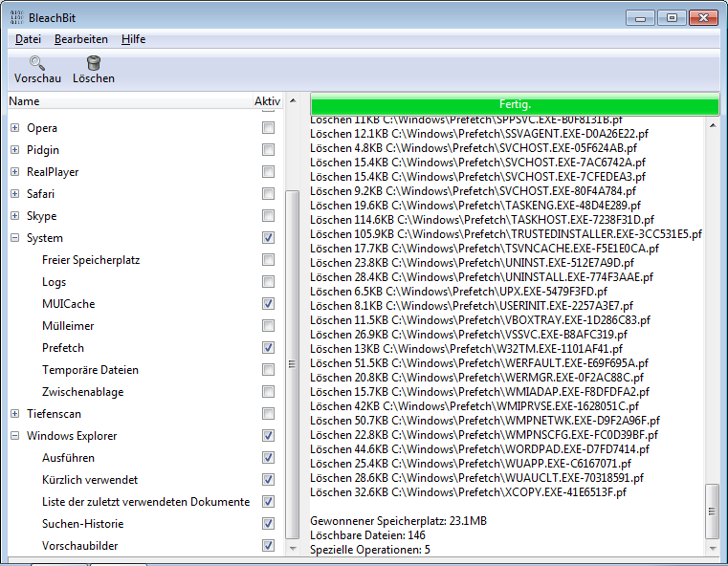The height and width of the screenshot is (566, 728).
Task: Toggle the Vorschaubilder checkbox off
Action: (x=269, y=546)
